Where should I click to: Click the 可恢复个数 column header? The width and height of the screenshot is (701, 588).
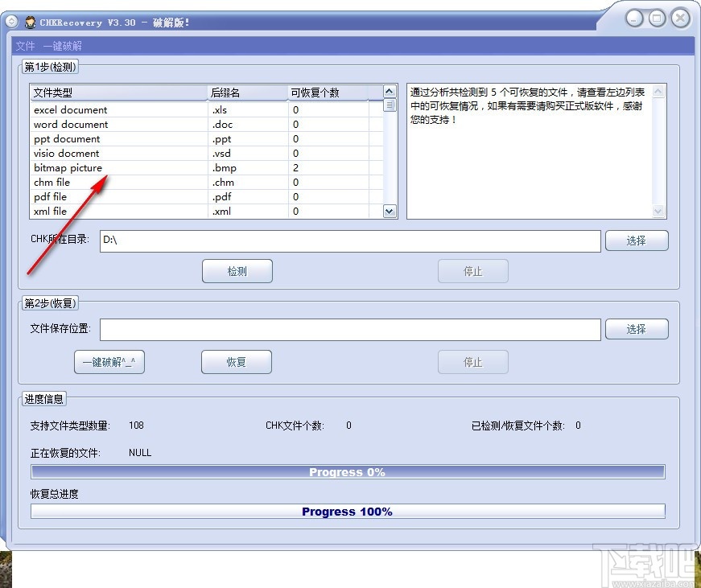328,93
